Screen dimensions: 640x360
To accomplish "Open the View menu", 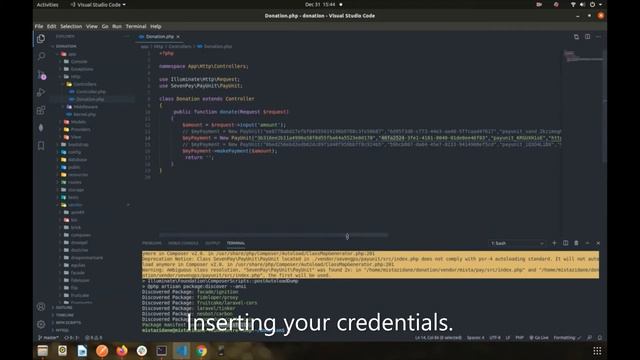I will (91, 26).
